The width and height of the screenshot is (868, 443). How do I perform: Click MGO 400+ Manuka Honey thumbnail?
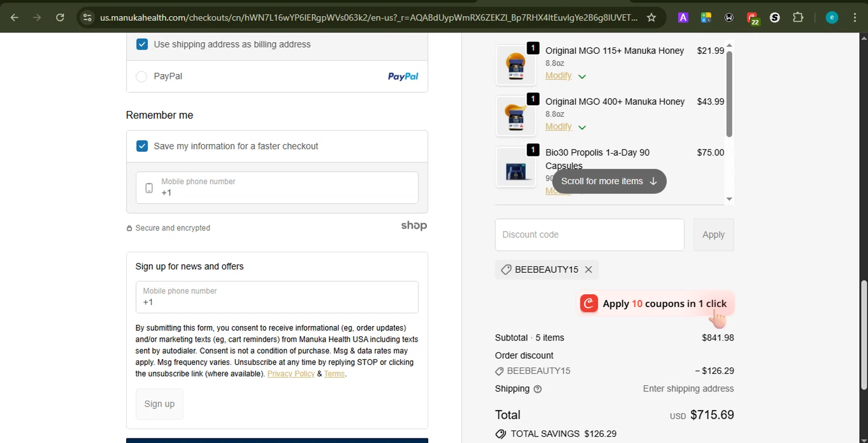(516, 116)
